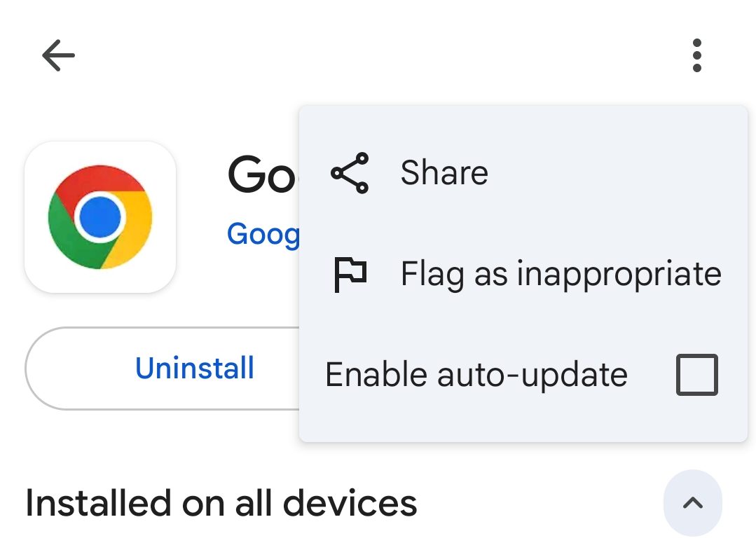Tap the partially hidden app title text
The image size is (756, 557).
pyautogui.click(x=263, y=175)
